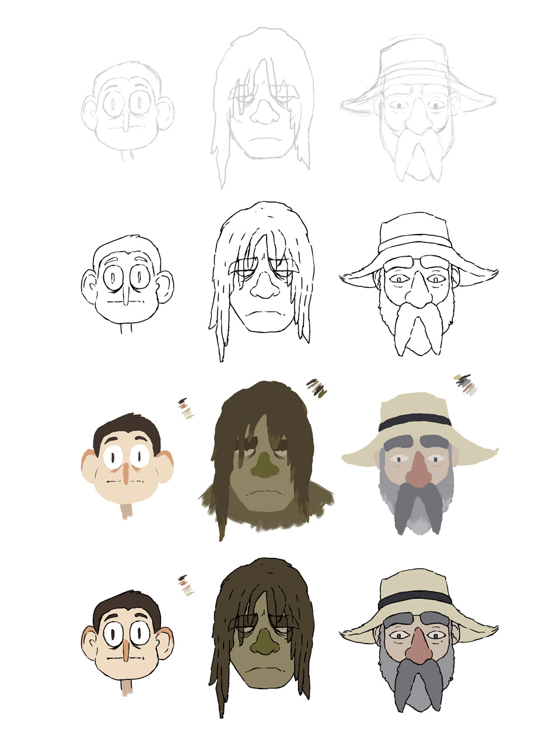This screenshot has width=560, height=730.
Task: Choose the final outlined color boy head
Action: [127, 643]
